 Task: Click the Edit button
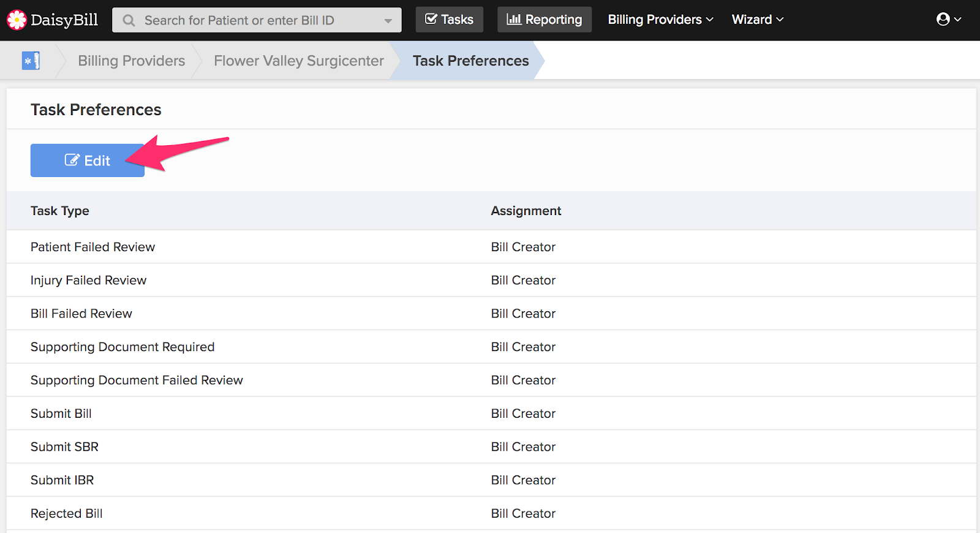(88, 161)
